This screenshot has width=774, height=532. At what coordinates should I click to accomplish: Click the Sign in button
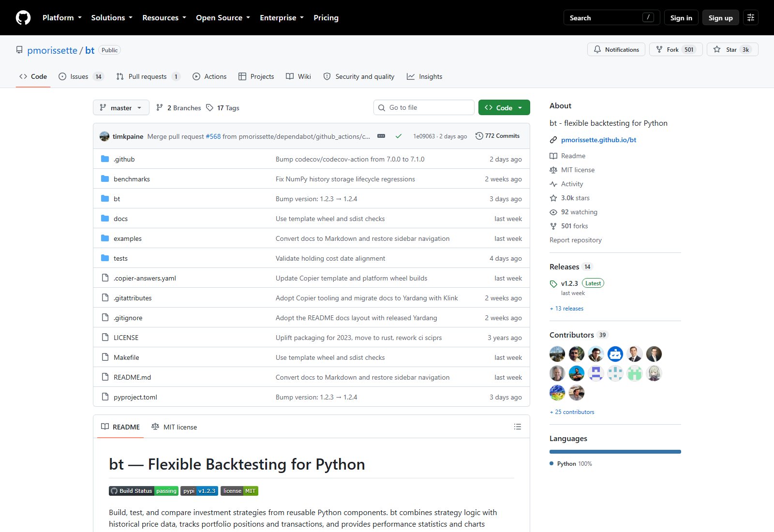pyautogui.click(x=681, y=18)
